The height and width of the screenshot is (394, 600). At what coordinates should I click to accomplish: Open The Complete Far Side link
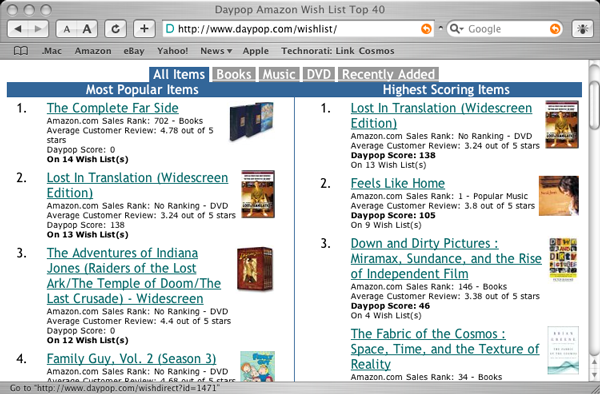click(x=112, y=108)
